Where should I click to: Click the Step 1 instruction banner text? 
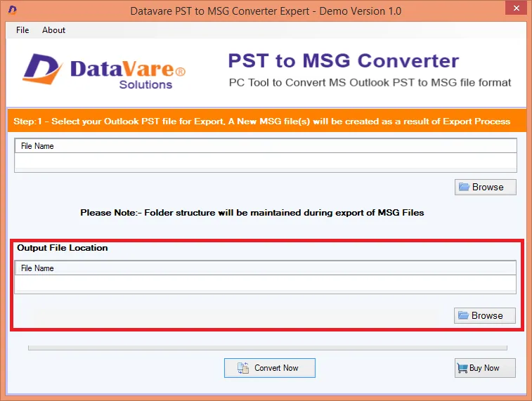pyautogui.click(x=261, y=121)
